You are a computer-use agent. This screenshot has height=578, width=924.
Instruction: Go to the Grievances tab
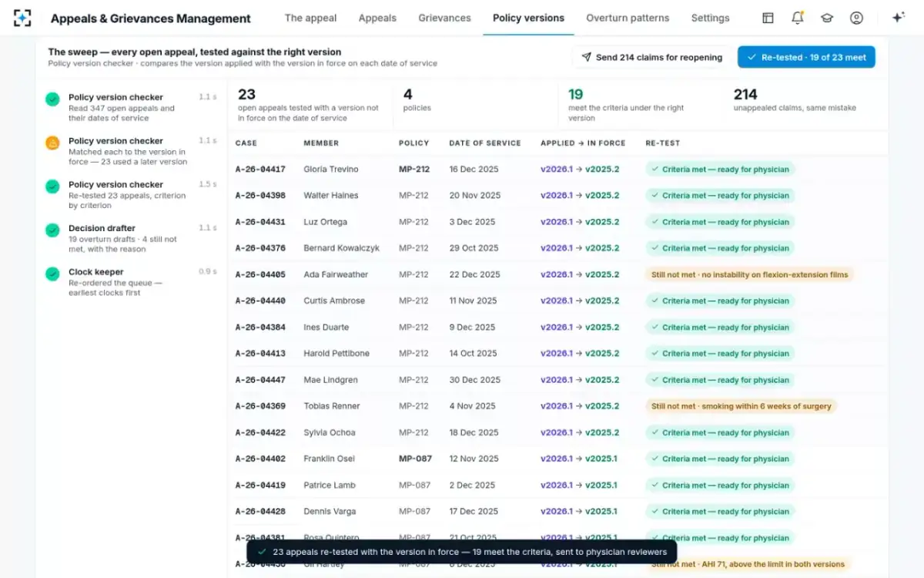coord(444,18)
